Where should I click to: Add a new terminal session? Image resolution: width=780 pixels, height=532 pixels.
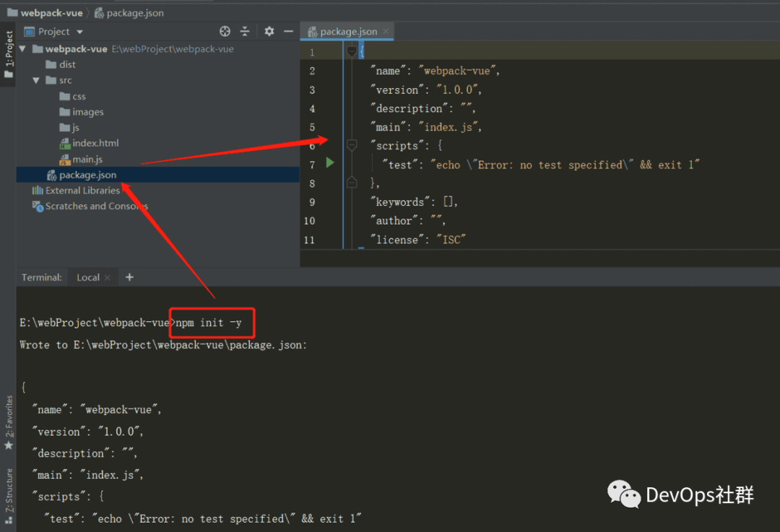[129, 277]
